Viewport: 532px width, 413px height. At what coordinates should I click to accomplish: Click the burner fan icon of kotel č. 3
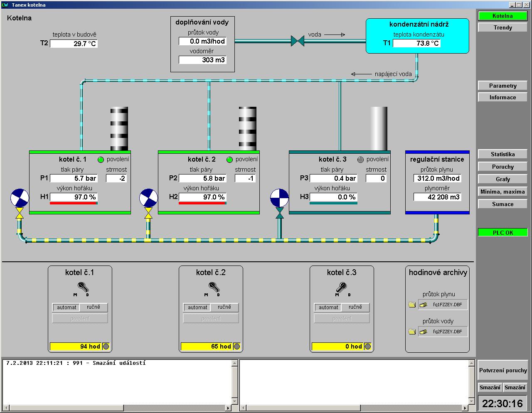pyautogui.click(x=279, y=198)
